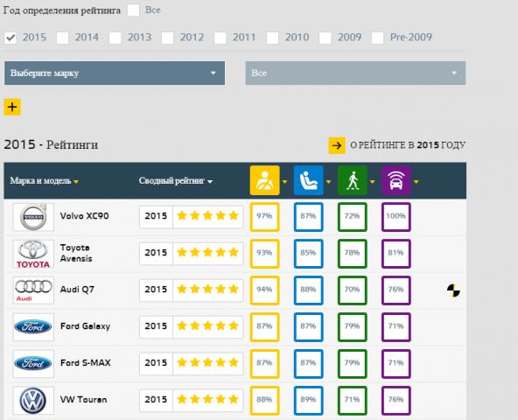Click the Ford logo in Ford Galaxy row
The image size is (518, 420).
(x=33, y=327)
